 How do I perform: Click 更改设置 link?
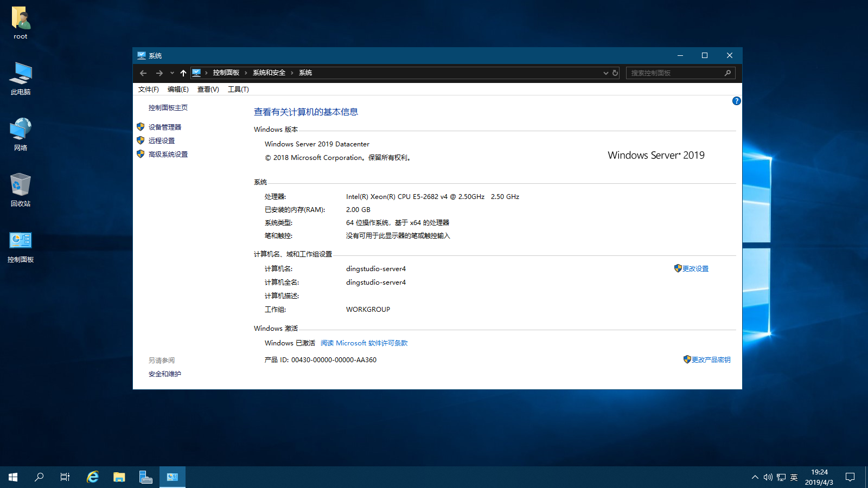tap(695, 269)
